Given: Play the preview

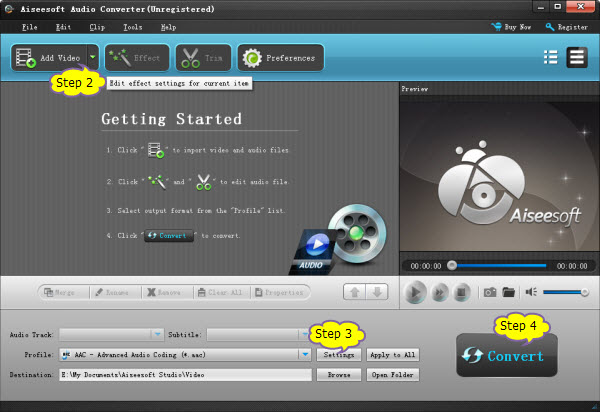Looking at the screenshot, I should [x=415, y=292].
